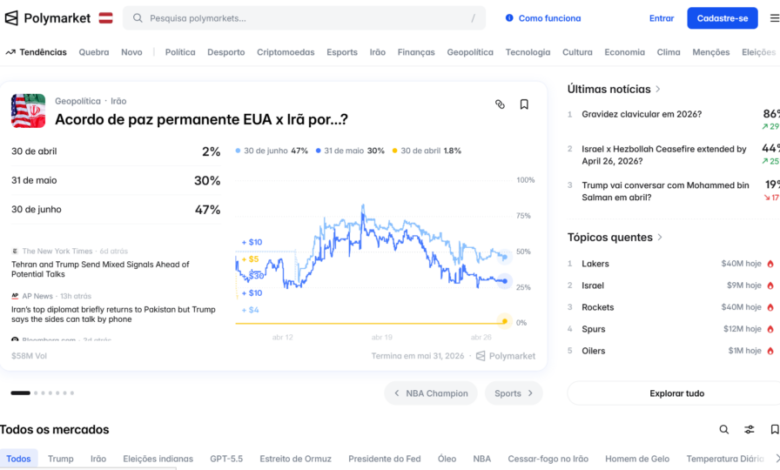The image size is (780, 470).
Task: Open the filter sliders icon in Todos os mercados
Action: coord(749,430)
